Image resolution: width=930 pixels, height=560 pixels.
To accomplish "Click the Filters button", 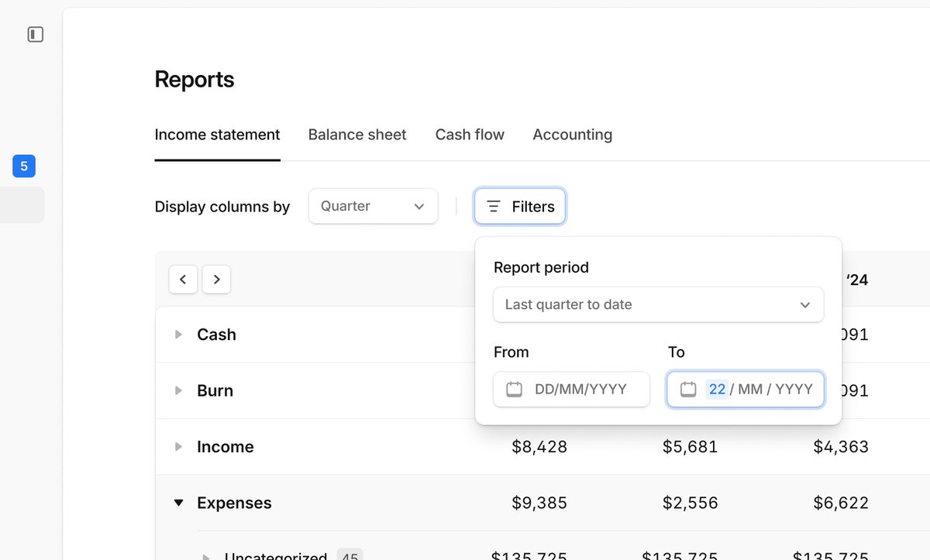I will tap(520, 207).
